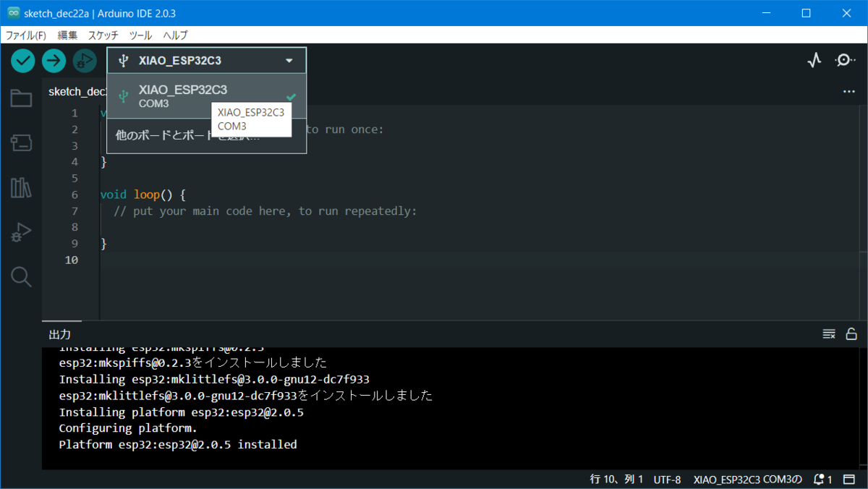Open the Debug sidebar panel
Image resolution: width=868 pixels, height=489 pixels.
point(21,232)
